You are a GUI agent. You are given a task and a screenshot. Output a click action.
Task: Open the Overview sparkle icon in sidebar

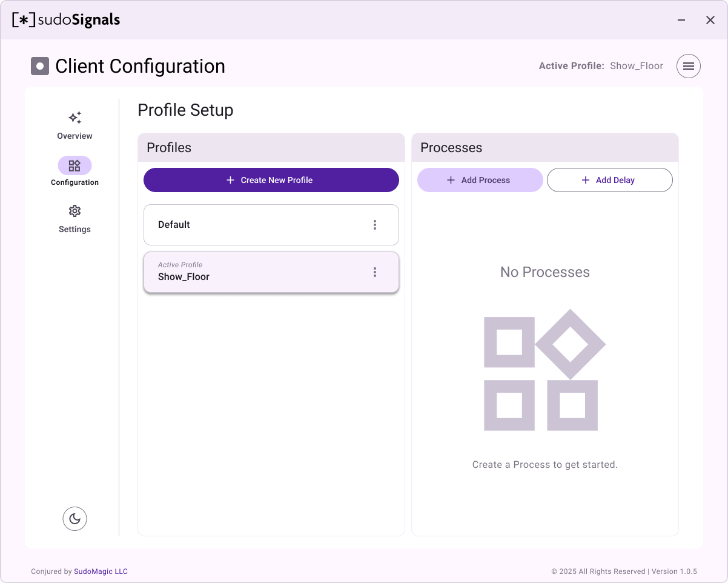tap(74, 118)
